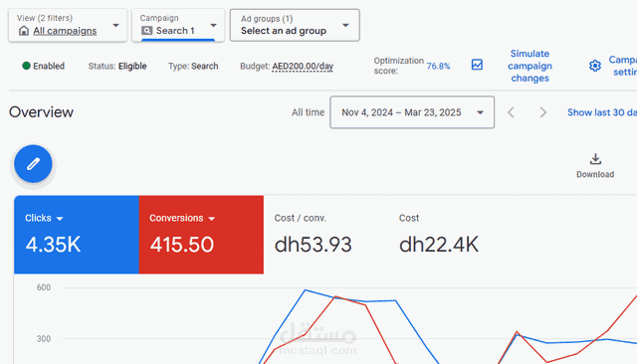Open the View All campaigns dropdown
Viewport: 637px width, 364px height.
click(68, 25)
